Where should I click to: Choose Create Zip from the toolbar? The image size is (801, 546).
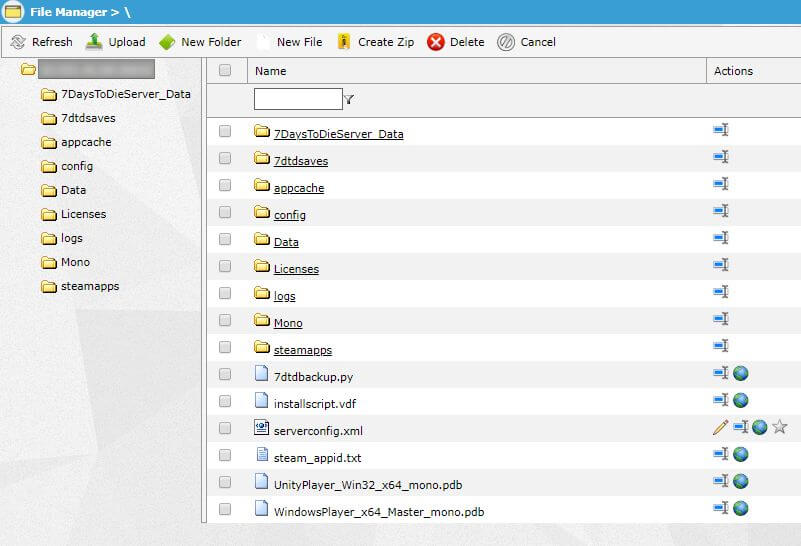pyautogui.click(x=375, y=42)
